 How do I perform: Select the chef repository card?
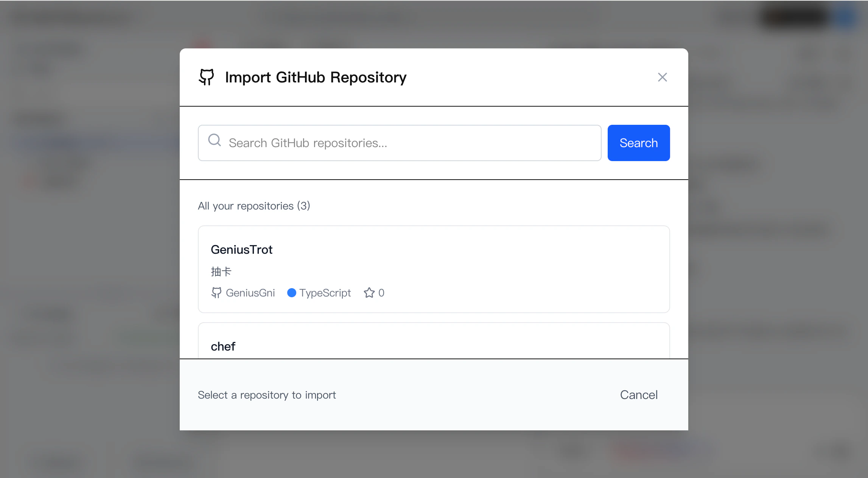pyautogui.click(x=434, y=341)
